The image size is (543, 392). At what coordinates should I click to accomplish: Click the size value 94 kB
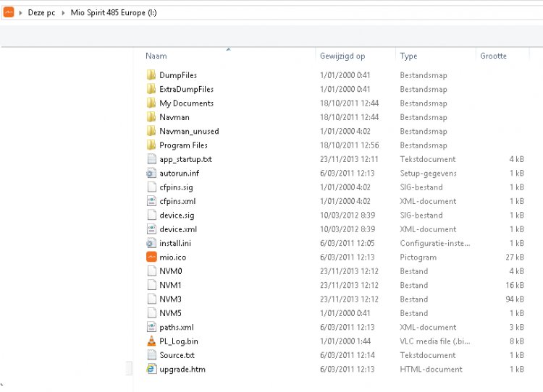click(x=515, y=299)
